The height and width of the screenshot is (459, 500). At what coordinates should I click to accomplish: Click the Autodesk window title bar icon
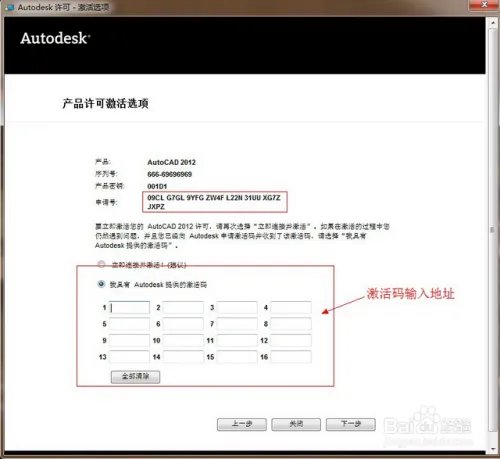[x=10, y=7]
